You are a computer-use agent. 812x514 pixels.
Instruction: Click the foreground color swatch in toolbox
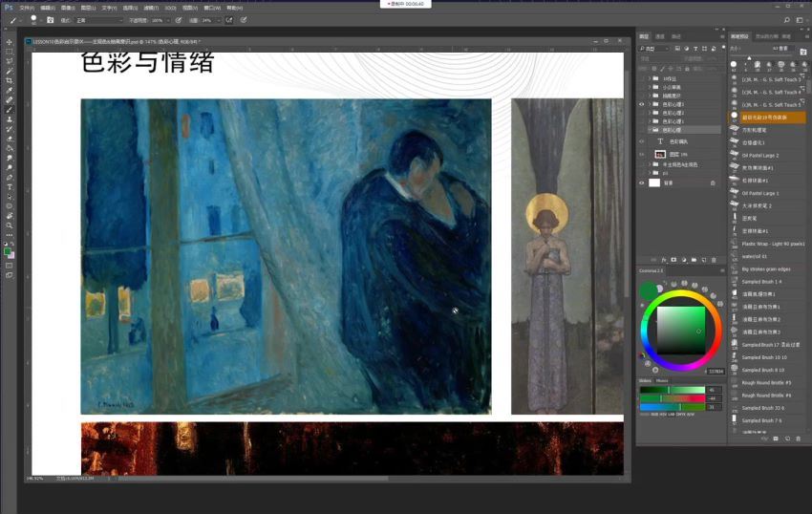click(8, 251)
